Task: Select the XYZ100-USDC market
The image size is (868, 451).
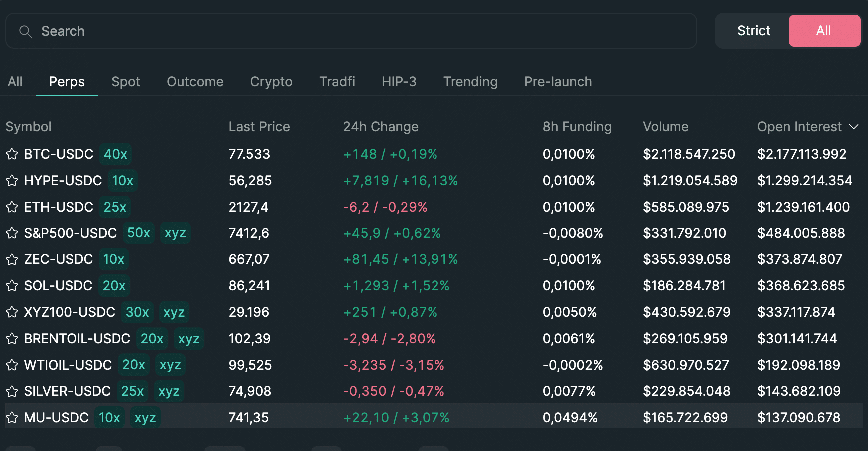Action: (434, 312)
